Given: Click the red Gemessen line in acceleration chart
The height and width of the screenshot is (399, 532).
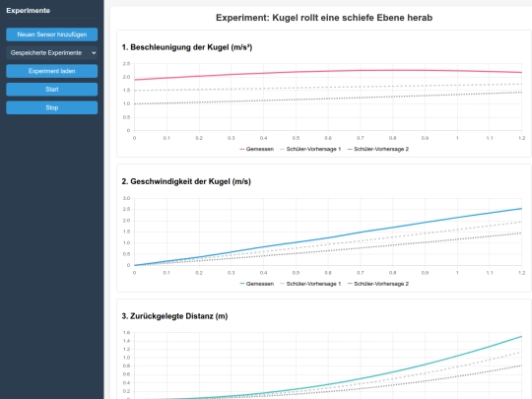Looking at the screenshot, I should 328,71.
